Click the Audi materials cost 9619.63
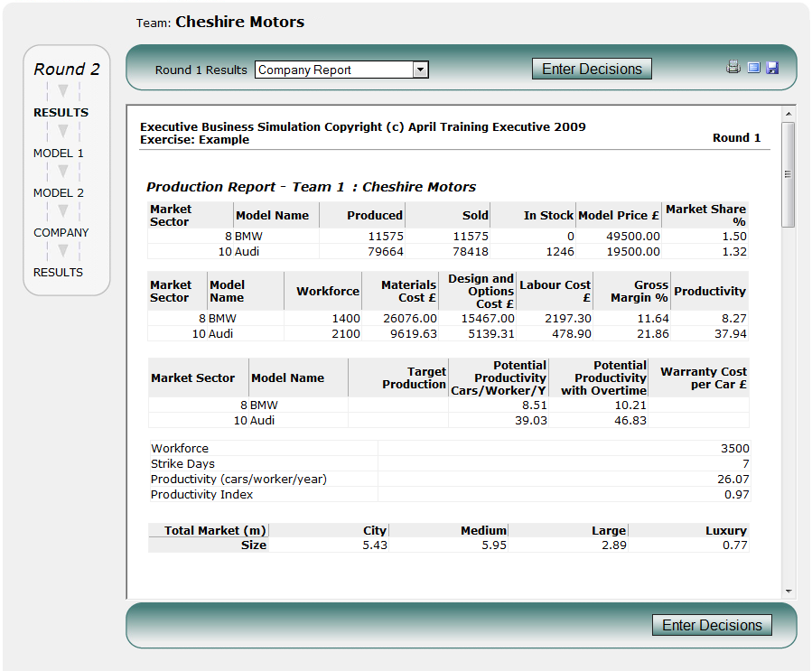This screenshot has height=671, width=812. coord(414,334)
